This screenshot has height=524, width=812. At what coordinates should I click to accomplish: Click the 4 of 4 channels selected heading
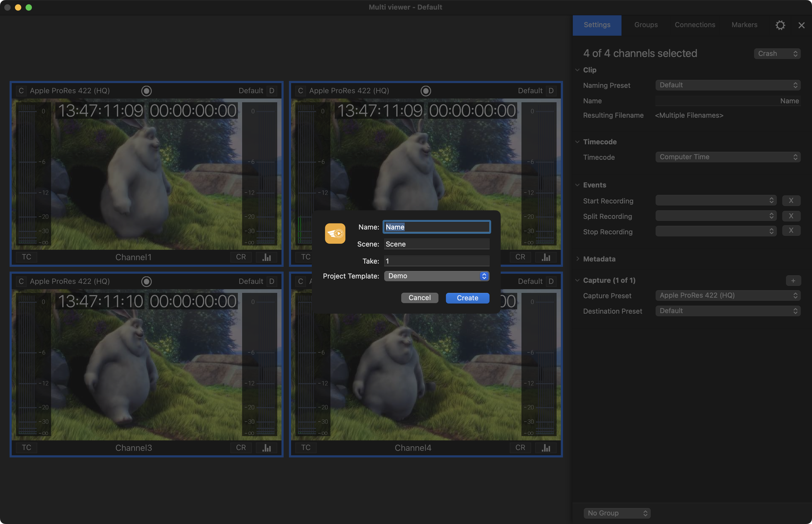tap(640, 54)
